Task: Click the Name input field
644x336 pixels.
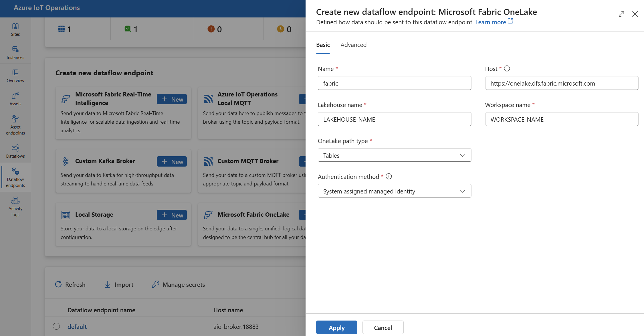Action: (395, 83)
